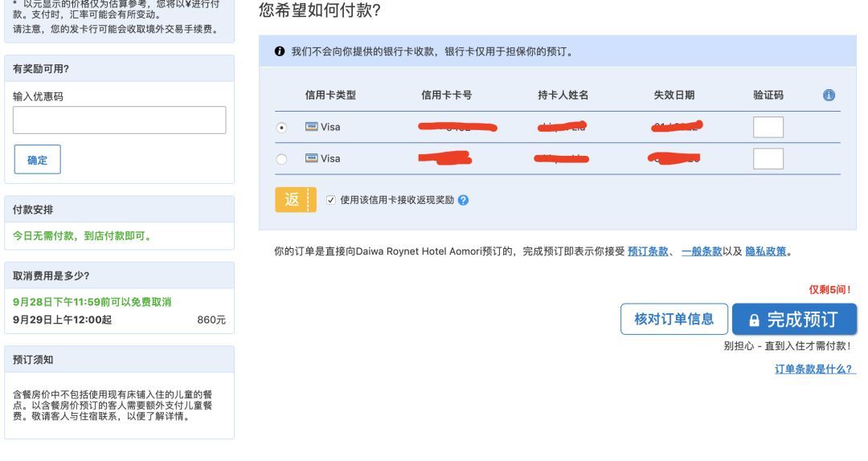This screenshot has width=868, height=461.
Task: Focus the 验证码 field on the second Visa row
Action: click(x=768, y=158)
